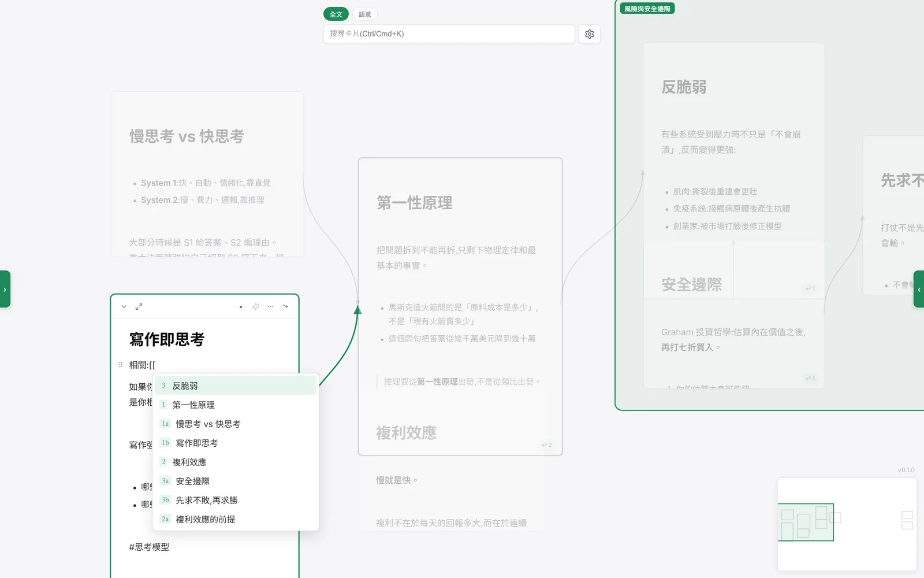Click the backlink count badge on 複利效應

(x=546, y=445)
